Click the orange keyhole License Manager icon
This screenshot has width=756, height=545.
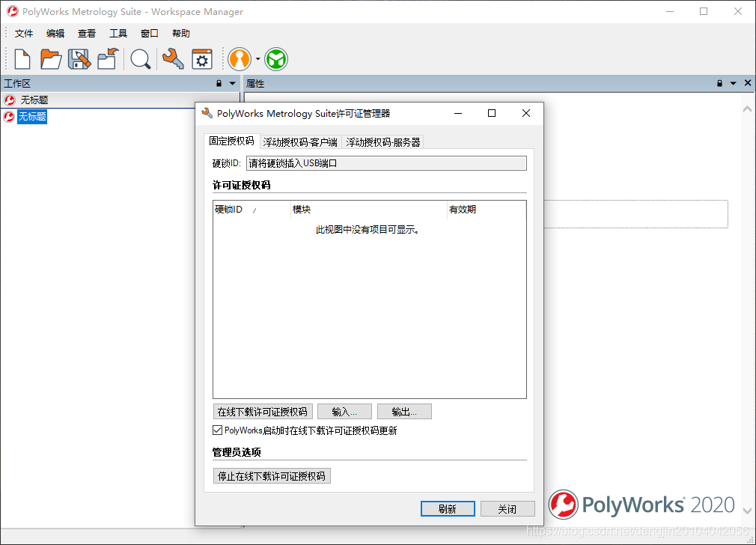238,58
